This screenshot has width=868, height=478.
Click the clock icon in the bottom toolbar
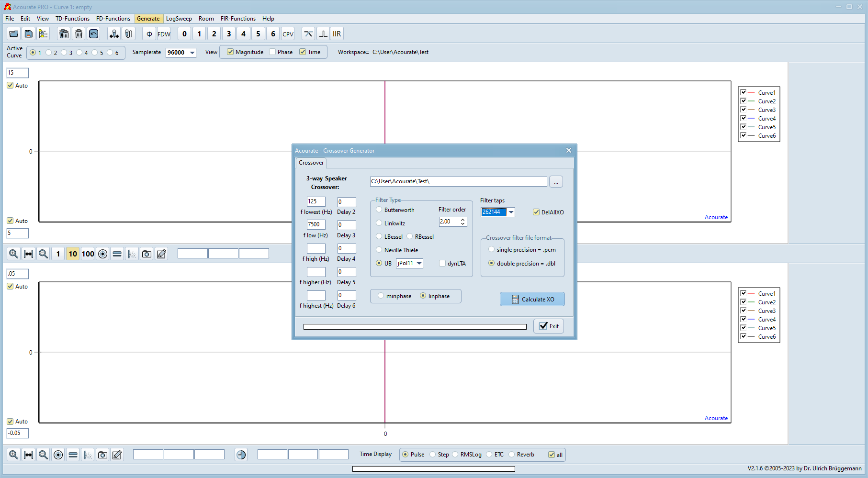click(x=241, y=455)
